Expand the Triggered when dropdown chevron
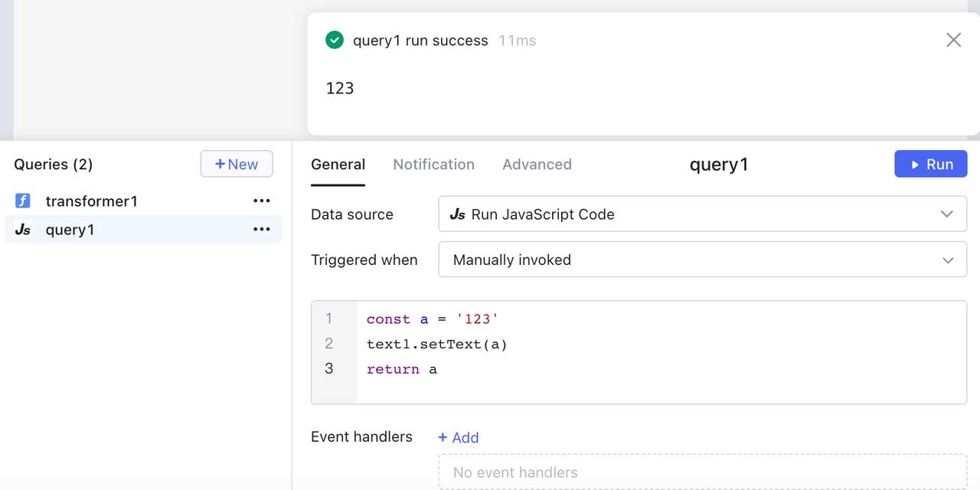The width and height of the screenshot is (980, 490). (947, 260)
